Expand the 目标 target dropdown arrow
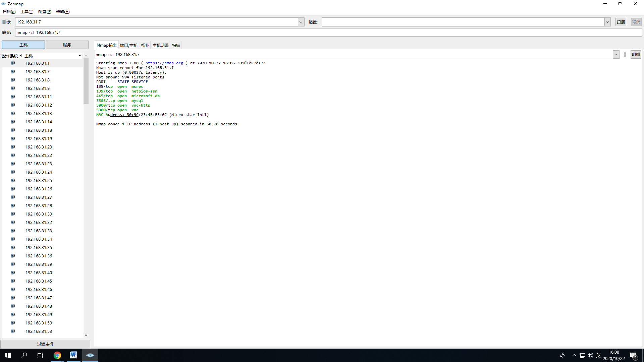Screen dimensions: 644x362 point(301,22)
